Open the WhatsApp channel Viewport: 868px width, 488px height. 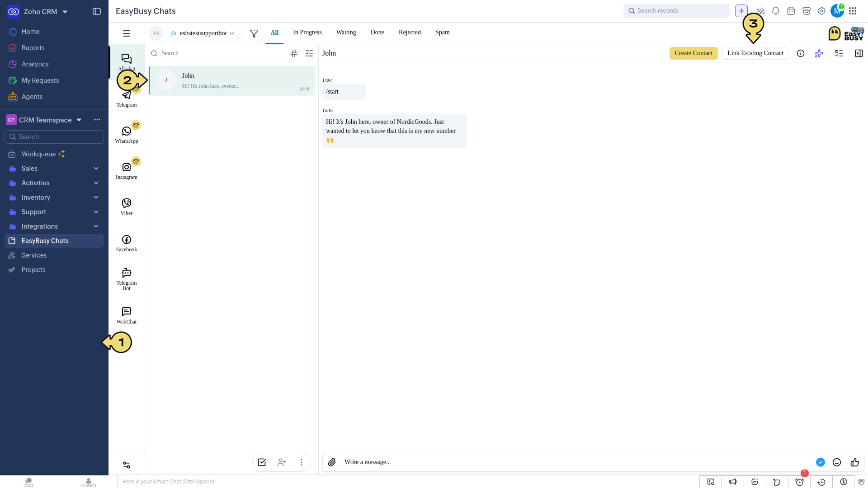coord(126,135)
